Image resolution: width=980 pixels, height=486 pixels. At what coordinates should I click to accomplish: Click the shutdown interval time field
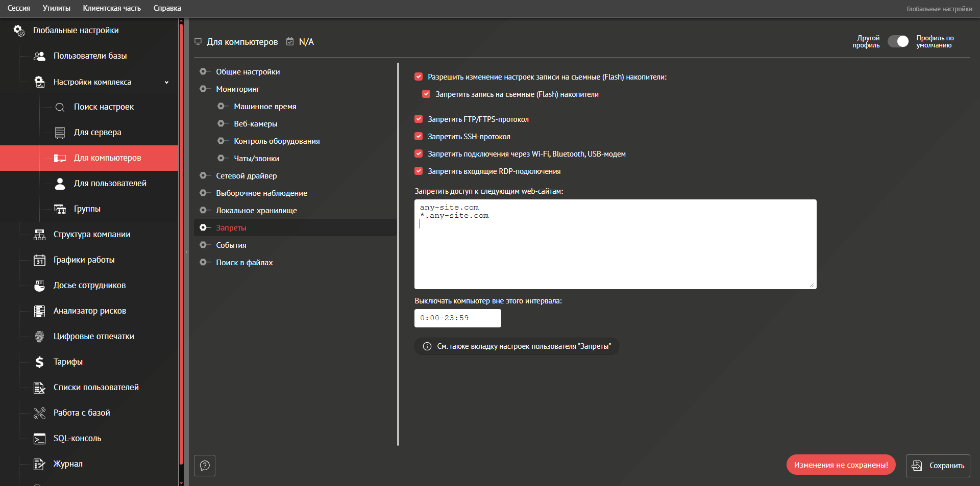point(457,318)
